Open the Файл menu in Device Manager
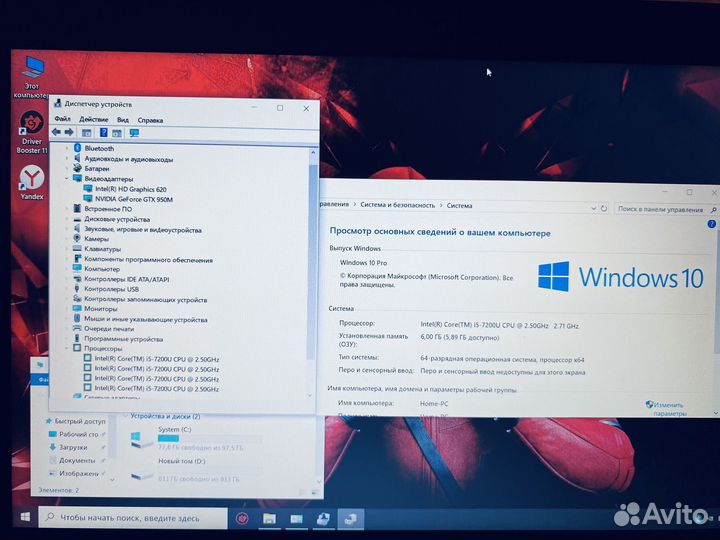This screenshot has height=540, width=720. [62, 119]
